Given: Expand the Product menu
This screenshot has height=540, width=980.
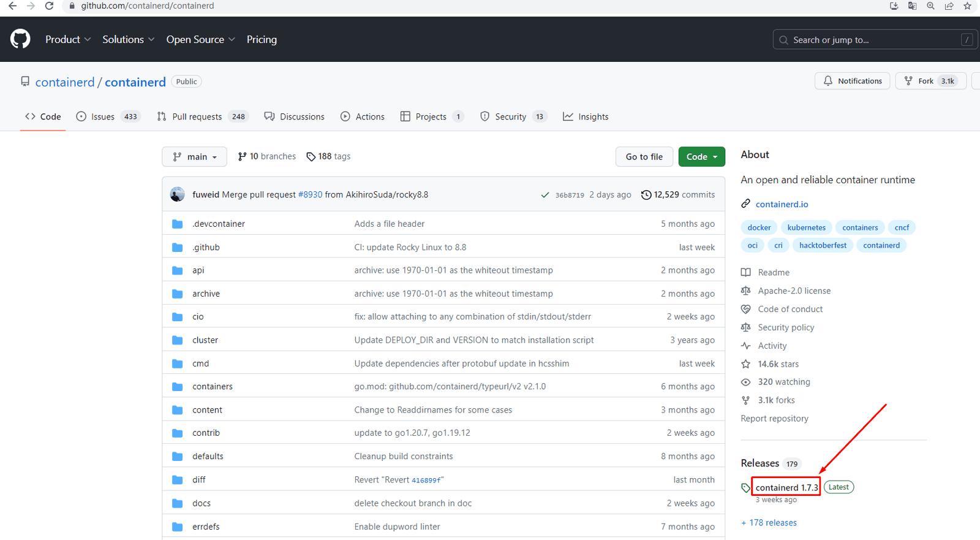Looking at the screenshot, I should tap(68, 39).
